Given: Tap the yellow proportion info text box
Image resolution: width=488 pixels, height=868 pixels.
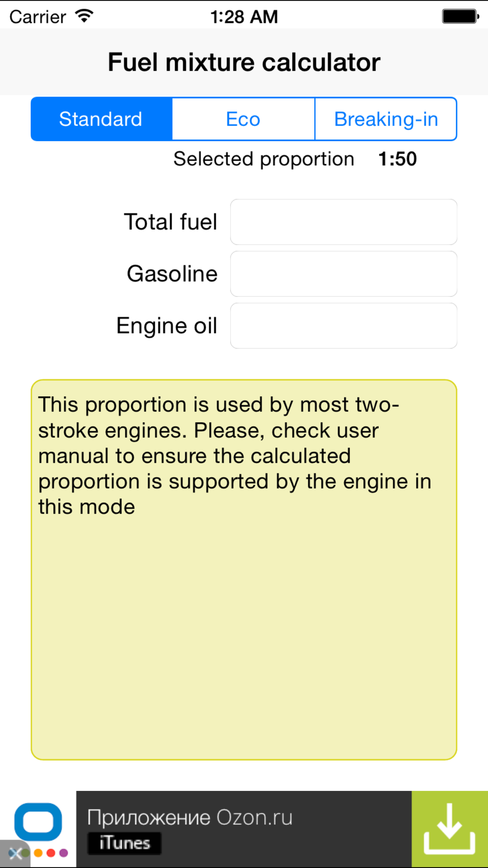Looking at the screenshot, I should point(244,570).
